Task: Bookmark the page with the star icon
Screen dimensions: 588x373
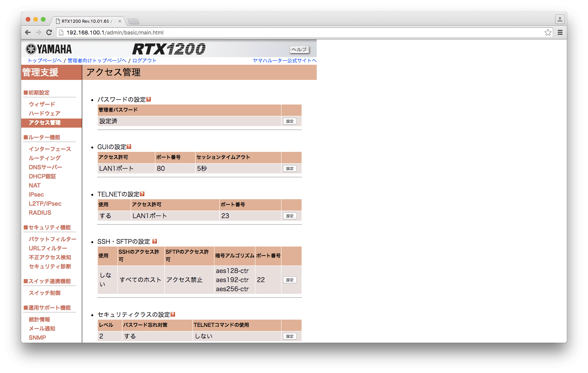Action: click(x=548, y=33)
